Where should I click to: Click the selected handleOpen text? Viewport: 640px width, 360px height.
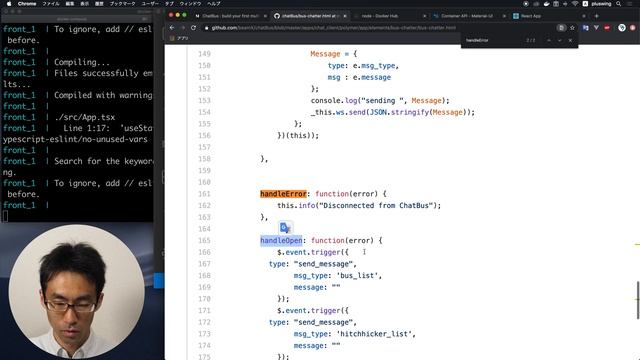coord(281,240)
